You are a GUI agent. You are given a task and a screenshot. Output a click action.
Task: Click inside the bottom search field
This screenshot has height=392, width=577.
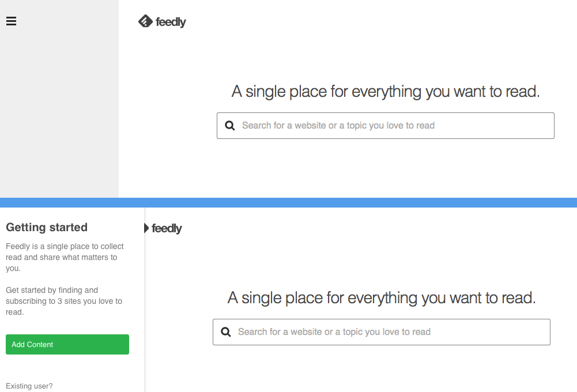pyautogui.click(x=380, y=332)
